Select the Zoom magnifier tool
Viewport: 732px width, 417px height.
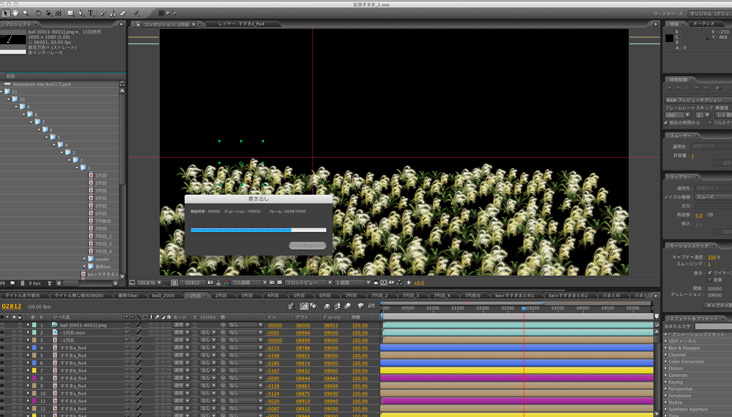[x=25, y=13]
